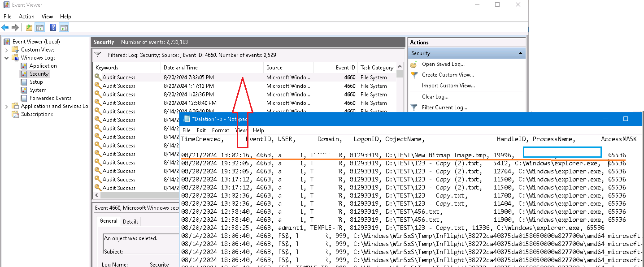Screen dimensions: 644x267
Task: Click the Up One Level folder toolbar icon
Action: tap(29, 27)
